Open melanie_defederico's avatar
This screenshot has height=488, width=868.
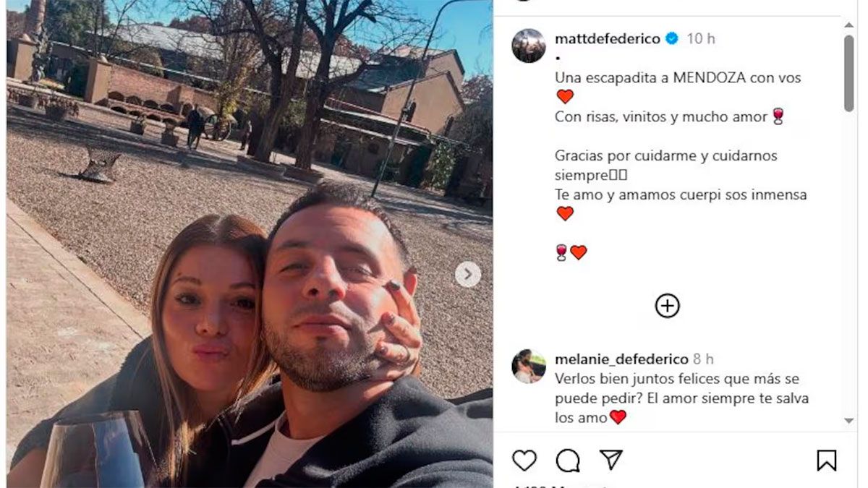[529, 366]
